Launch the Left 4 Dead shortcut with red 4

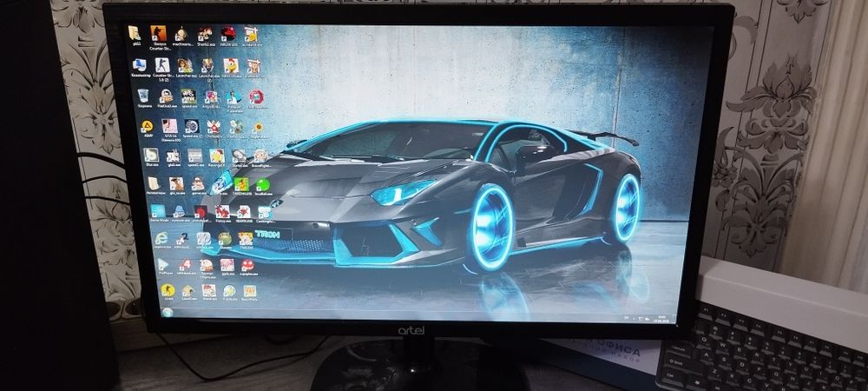tap(186, 264)
